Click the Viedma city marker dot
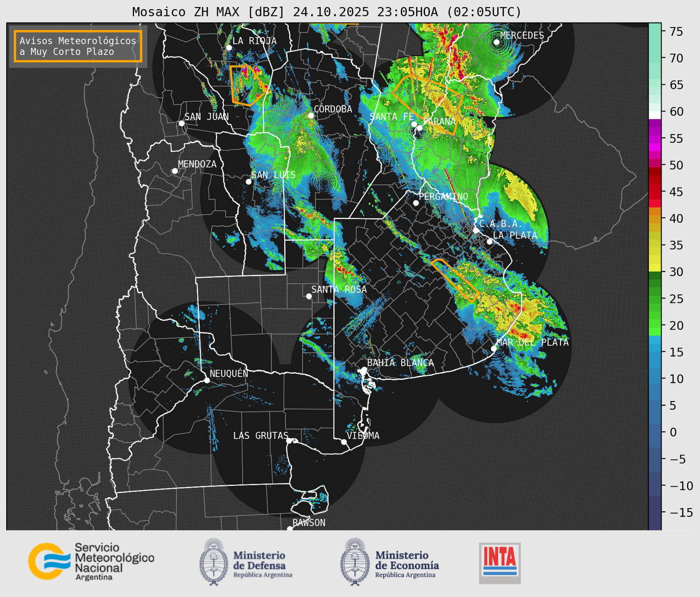The height and width of the screenshot is (597, 700). point(344,442)
